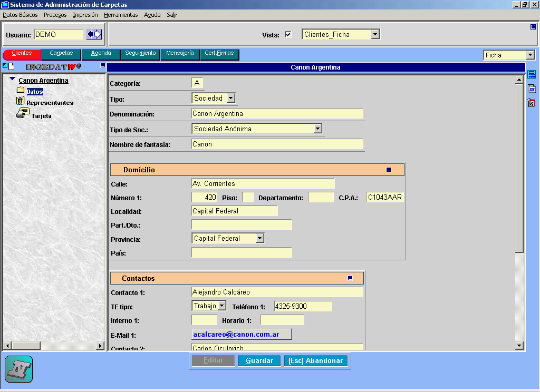Open the Provincia dropdown

click(x=259, y=238)
